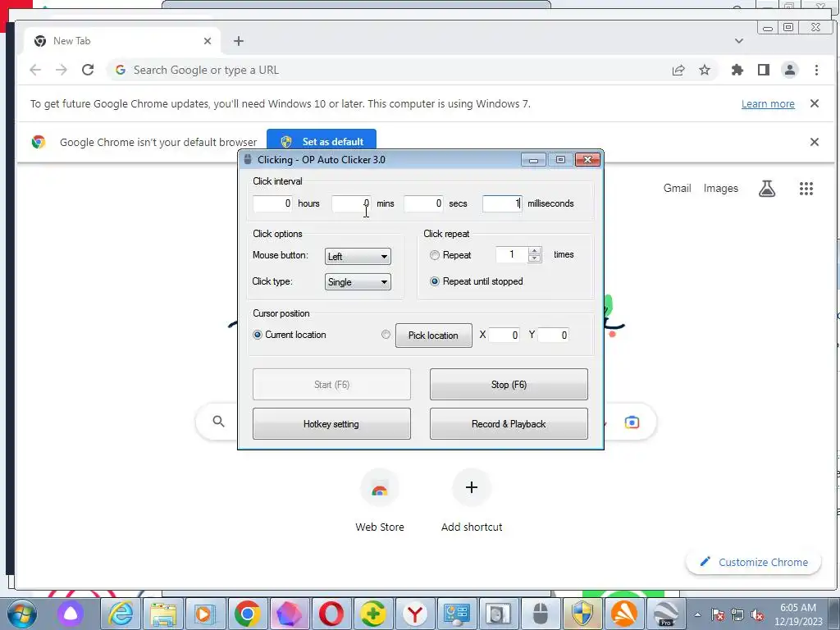Open Google Earth Pro taskbar icon
This screenshot has height=630, width=840.
click(666, 614)
